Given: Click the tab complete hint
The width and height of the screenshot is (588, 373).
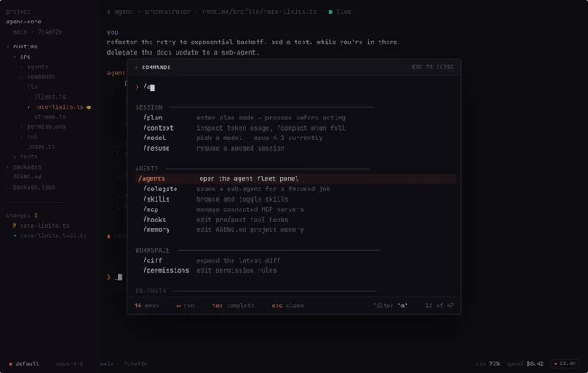Looking at the screenshot, I should 233,305.
